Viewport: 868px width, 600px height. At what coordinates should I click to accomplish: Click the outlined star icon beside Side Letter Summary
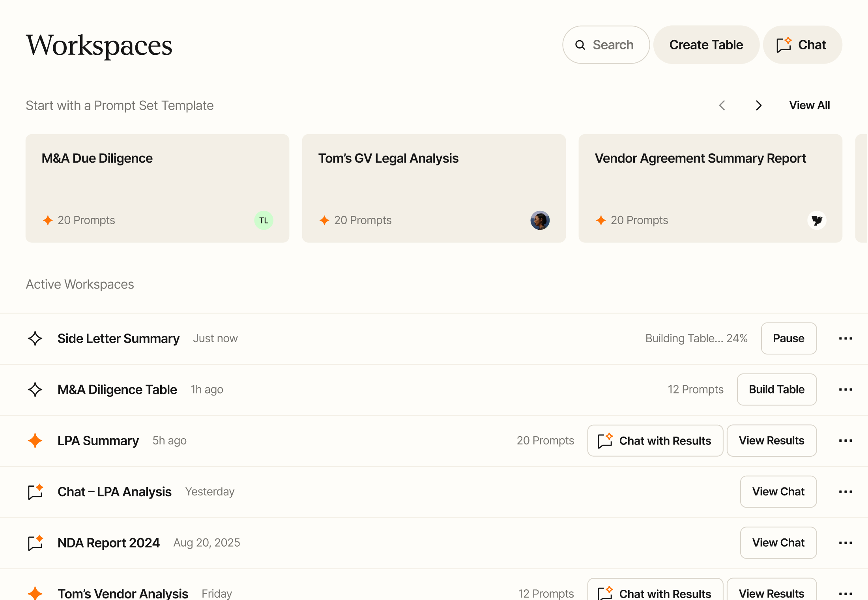point(35,338)
